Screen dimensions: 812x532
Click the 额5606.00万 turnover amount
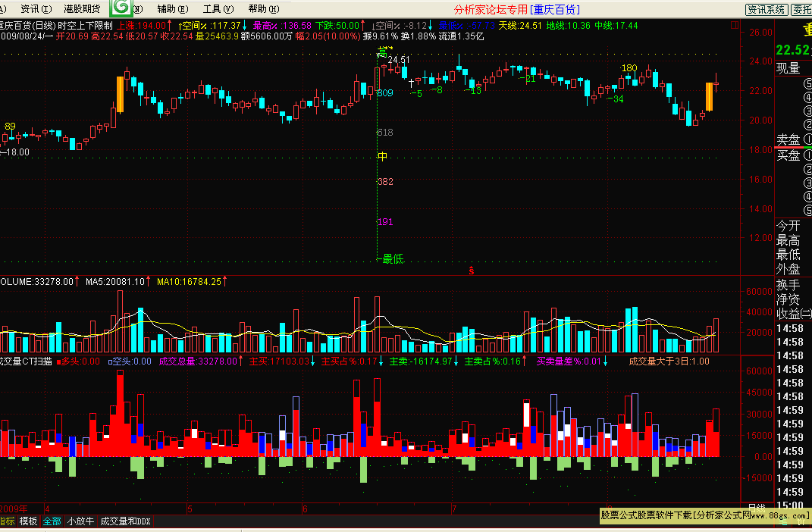click(x=267, y=36)
